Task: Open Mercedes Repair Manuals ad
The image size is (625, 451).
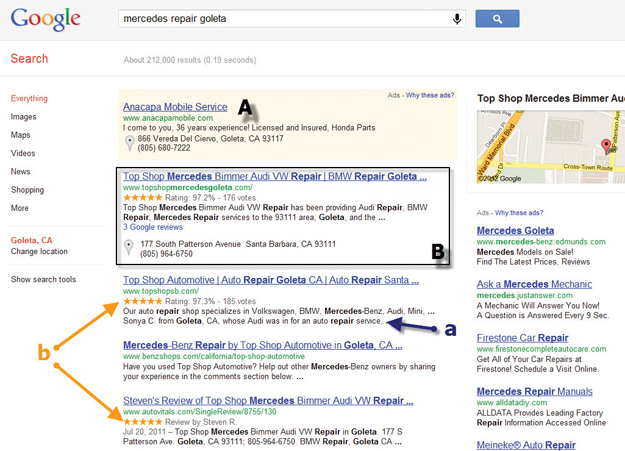Action: tap(535, 391)
